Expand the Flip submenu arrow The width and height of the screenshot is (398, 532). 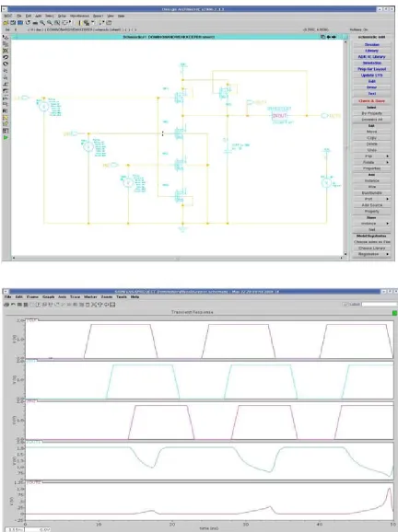pos(388,156)
